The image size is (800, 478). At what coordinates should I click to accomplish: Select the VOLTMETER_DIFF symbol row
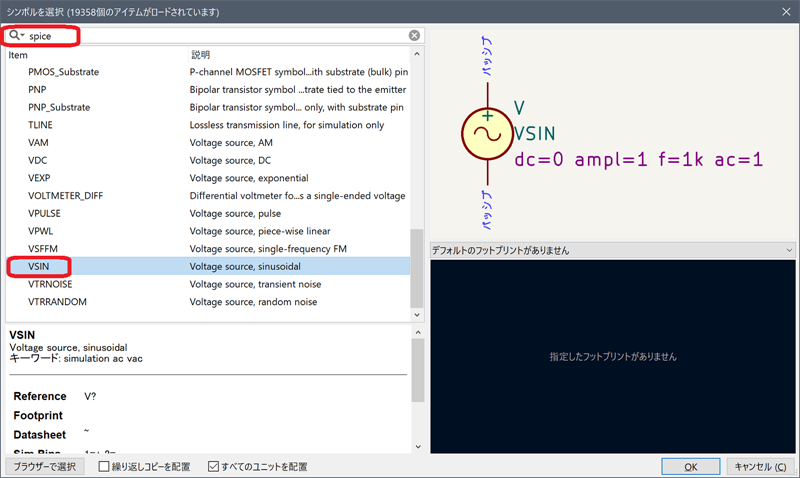pos(208,196)
